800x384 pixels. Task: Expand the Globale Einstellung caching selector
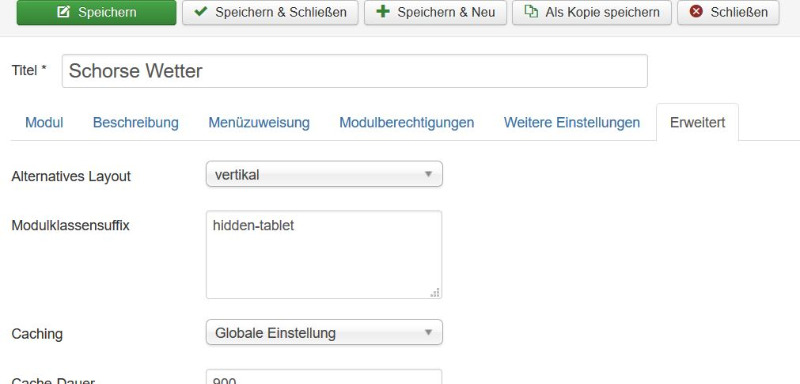pyautogui.click(x=324, y=332)
